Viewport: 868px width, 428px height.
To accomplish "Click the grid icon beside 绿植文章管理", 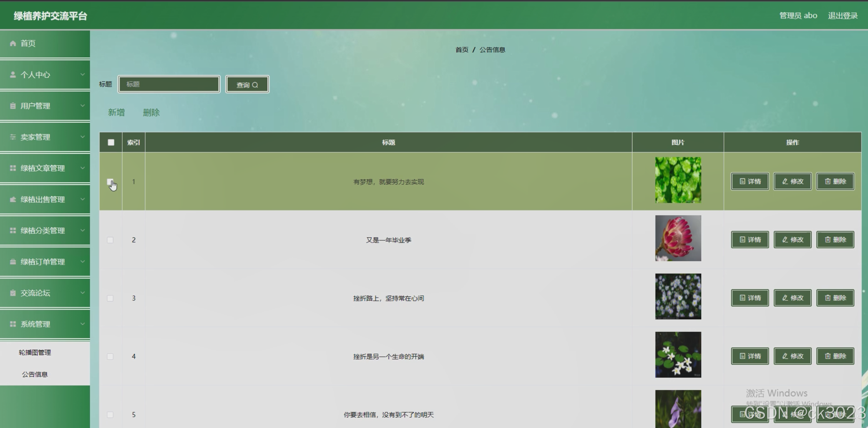I will point(13,168).
